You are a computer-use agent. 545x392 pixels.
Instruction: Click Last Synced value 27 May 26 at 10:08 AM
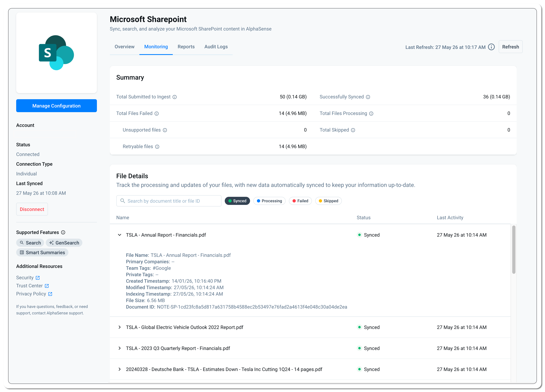[x=41, y=193]
